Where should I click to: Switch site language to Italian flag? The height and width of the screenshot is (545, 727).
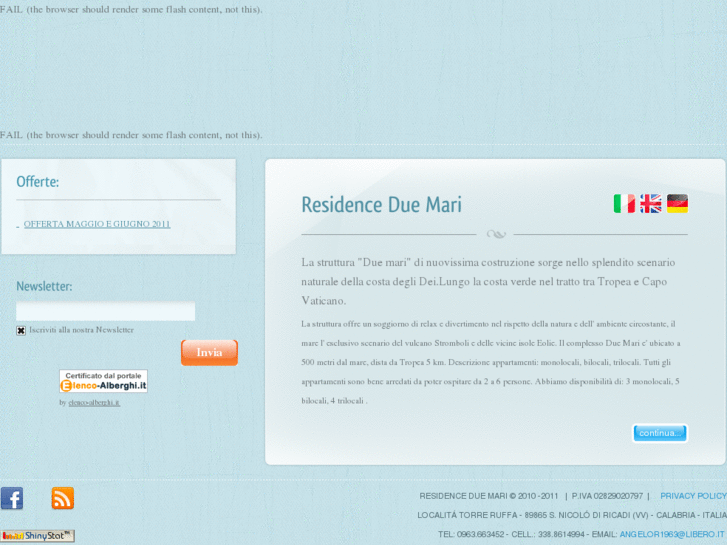tap(624, 204)
